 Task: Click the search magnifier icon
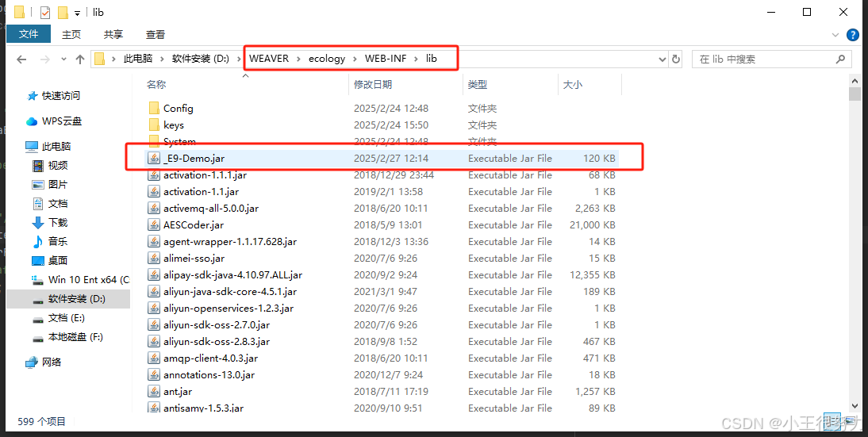pyautogui.click(x=840, y=59)
